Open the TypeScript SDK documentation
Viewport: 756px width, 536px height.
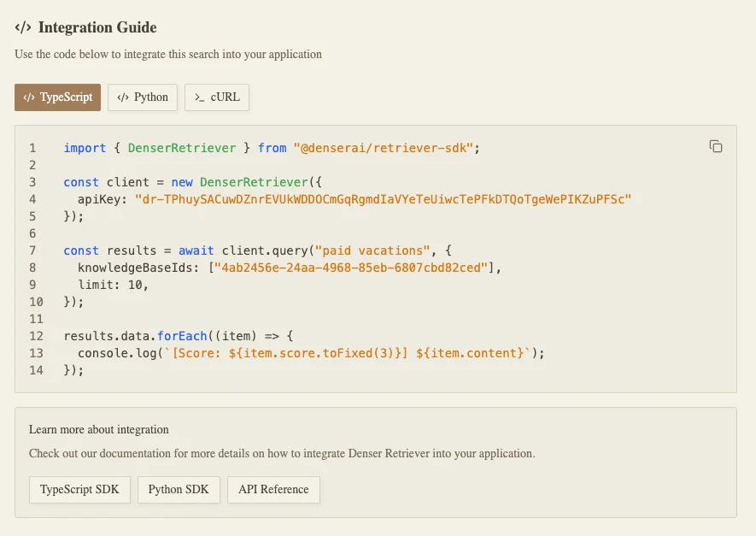click(x=79, y=489)
